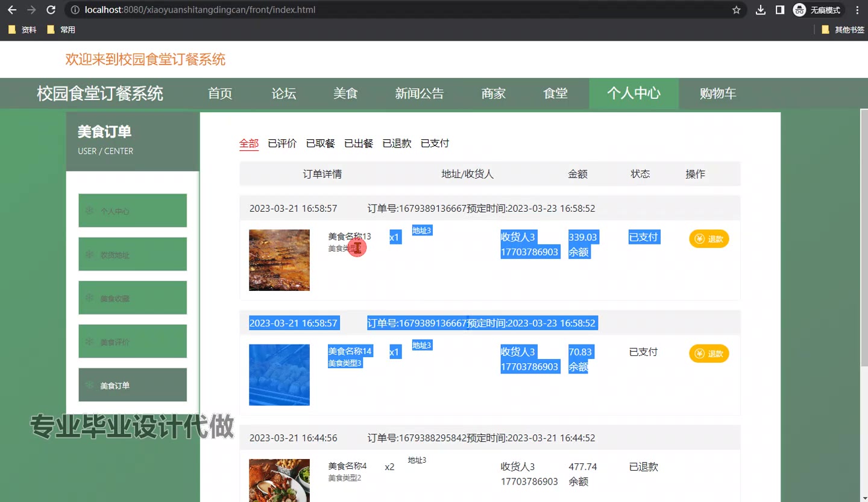Click 退款 button for the 339.03 order
This screenshot has width=868, height=502.
pyautogui.click(x=709, y=239)
